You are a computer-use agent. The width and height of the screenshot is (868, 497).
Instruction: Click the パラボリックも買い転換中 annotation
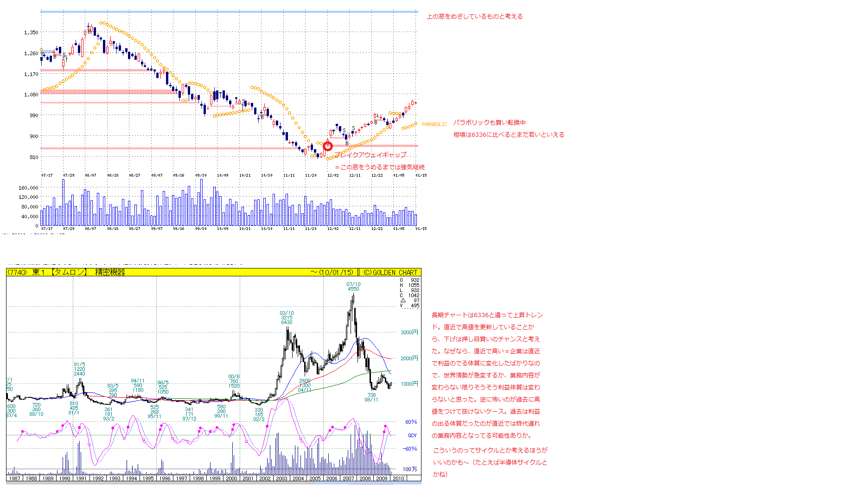[489, 123]
